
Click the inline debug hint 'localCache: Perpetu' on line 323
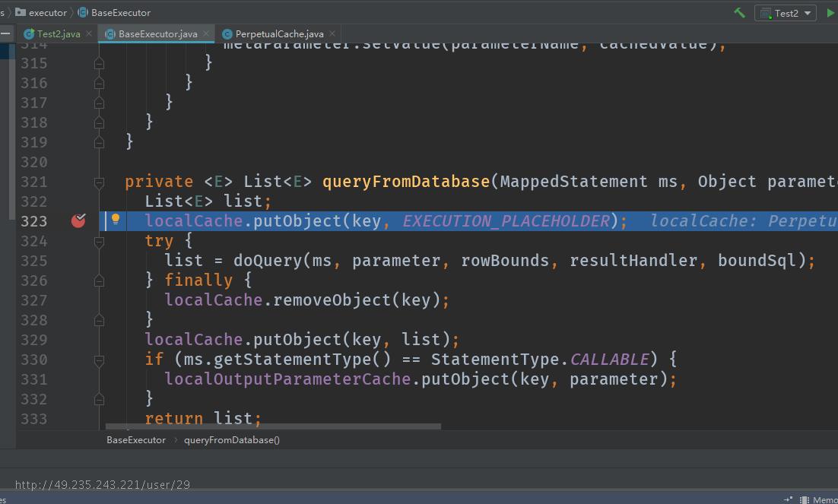click(744, 220)
